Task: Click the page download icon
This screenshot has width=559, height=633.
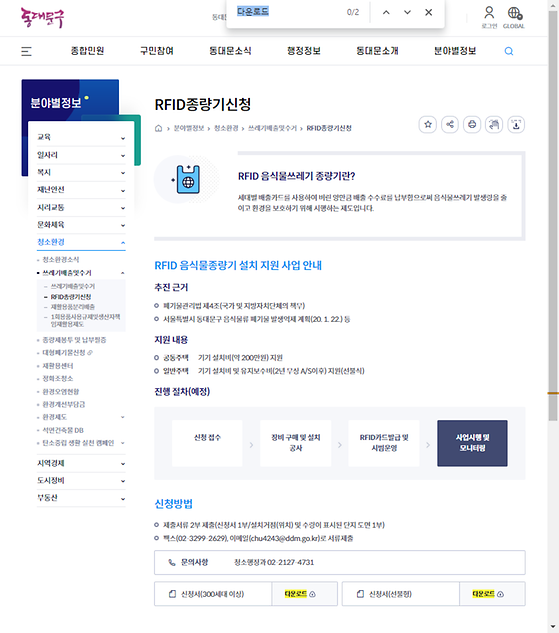Action: [516, 124]
